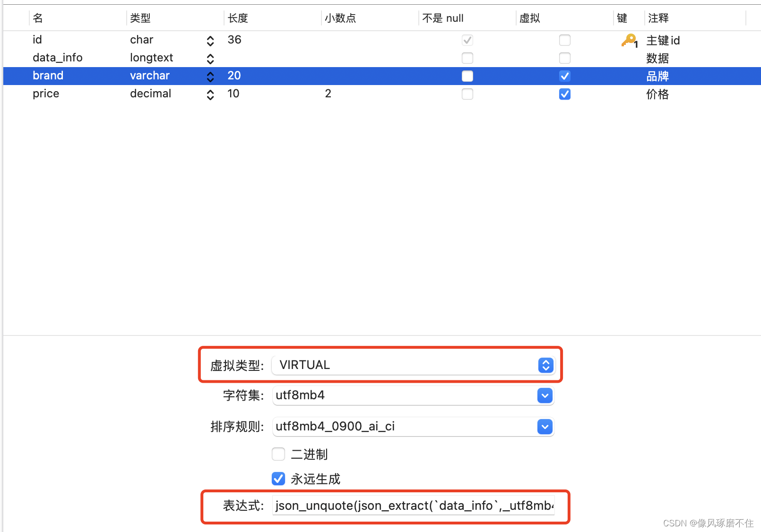Viewport: 761px width, 532px height.
Task: Toggle the 'not null' checkbox for id row
Action: [x=467, y=40]
